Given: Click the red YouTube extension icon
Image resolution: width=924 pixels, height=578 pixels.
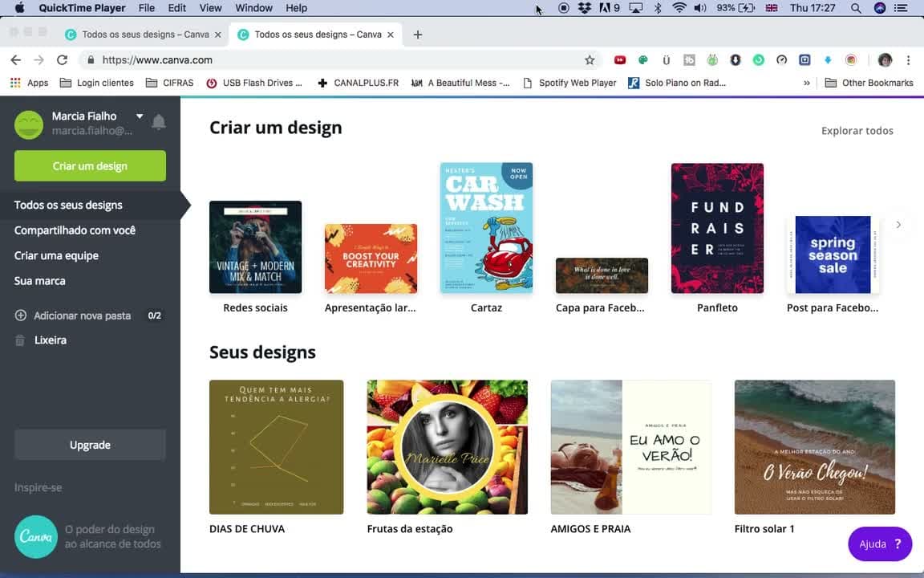Looking at the screenshot, I should [x=620, y=60].
